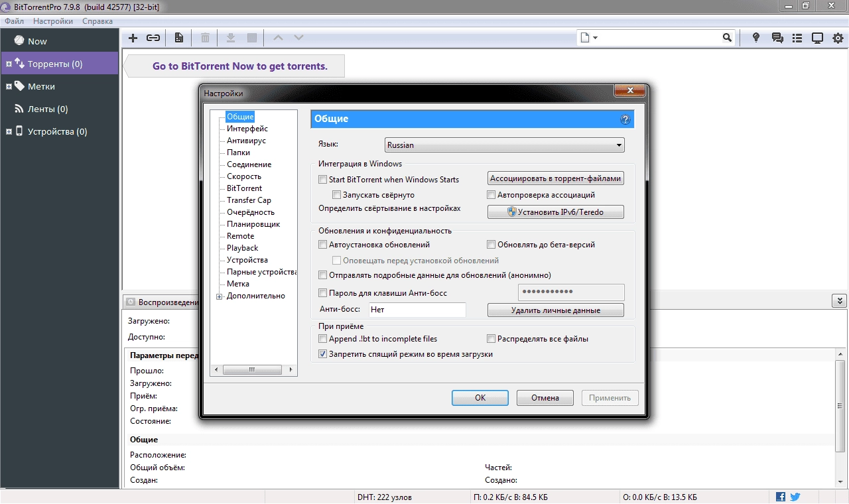Click the help question mark in settings
The image size is (849, 504).
pyautogui.click(x=625, y=119)
